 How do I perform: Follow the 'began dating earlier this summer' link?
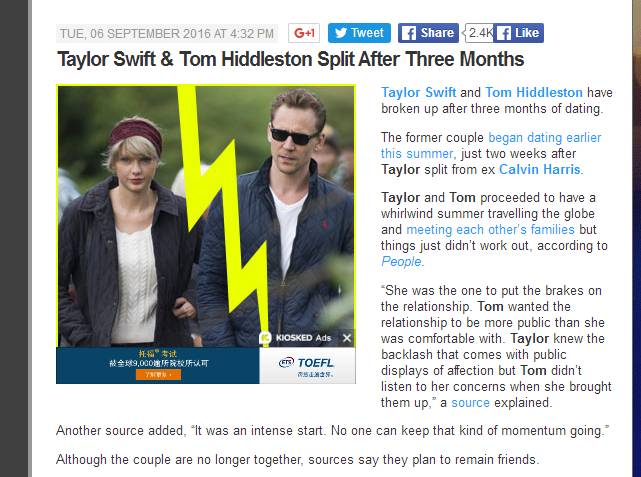(491, 146)
